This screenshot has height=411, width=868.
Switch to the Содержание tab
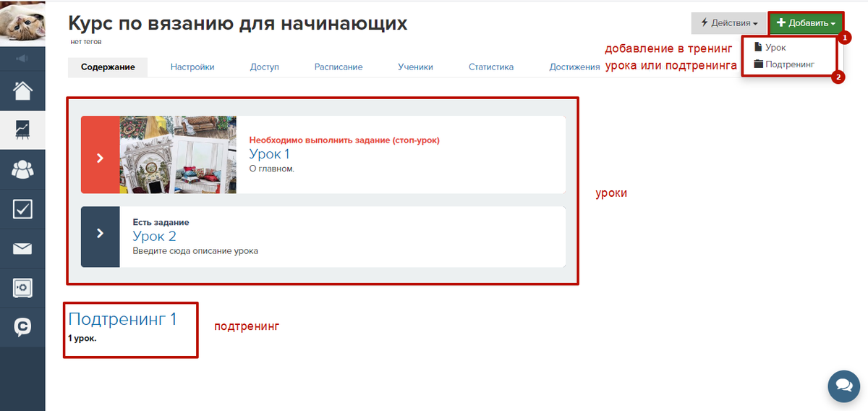pyautogui.click(x=108, y=67)
